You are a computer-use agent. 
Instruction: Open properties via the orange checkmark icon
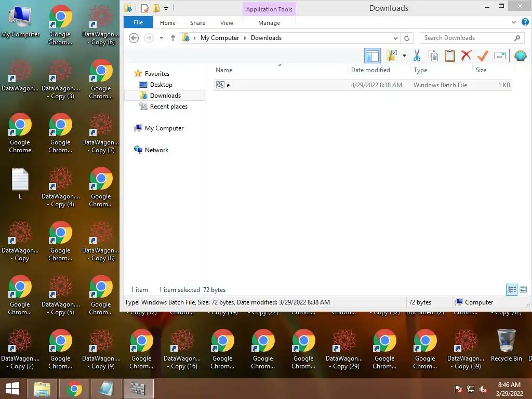(x=483, y=56)
